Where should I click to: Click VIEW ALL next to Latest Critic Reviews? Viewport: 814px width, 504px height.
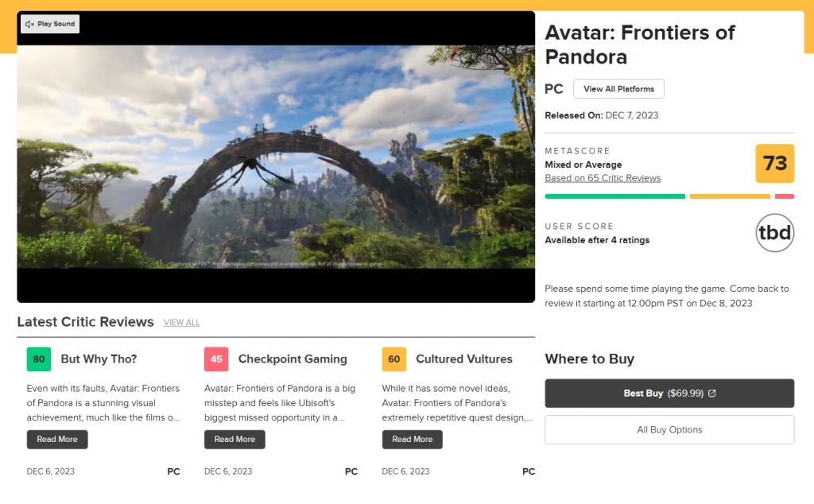tap(181, 323)
